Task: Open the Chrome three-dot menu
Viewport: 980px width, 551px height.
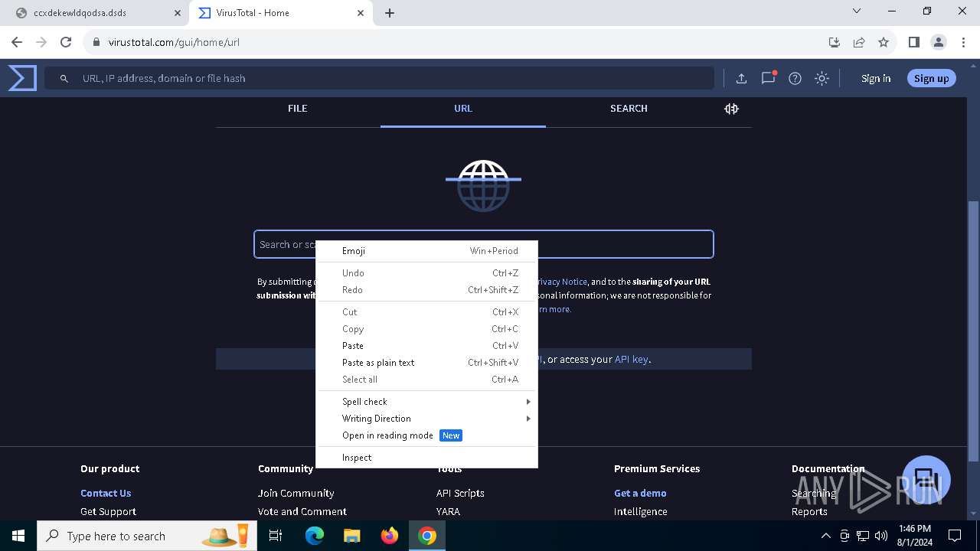Action: 963,42
